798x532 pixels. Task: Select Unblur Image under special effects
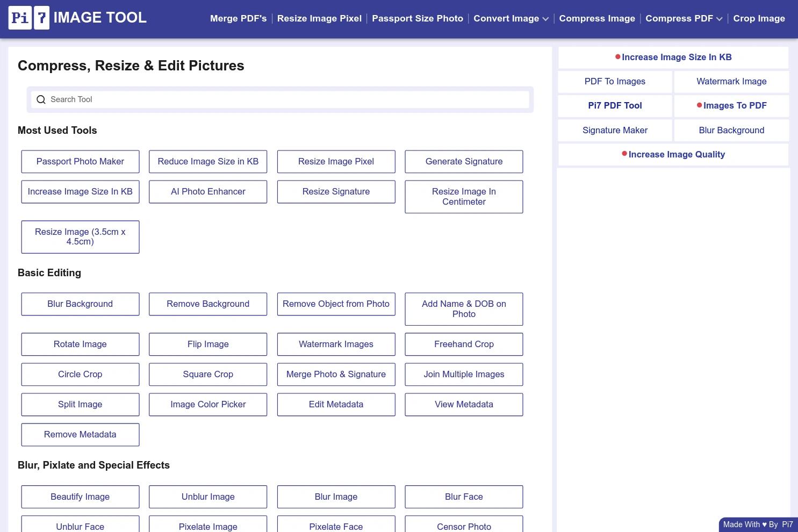click(208, 497)
